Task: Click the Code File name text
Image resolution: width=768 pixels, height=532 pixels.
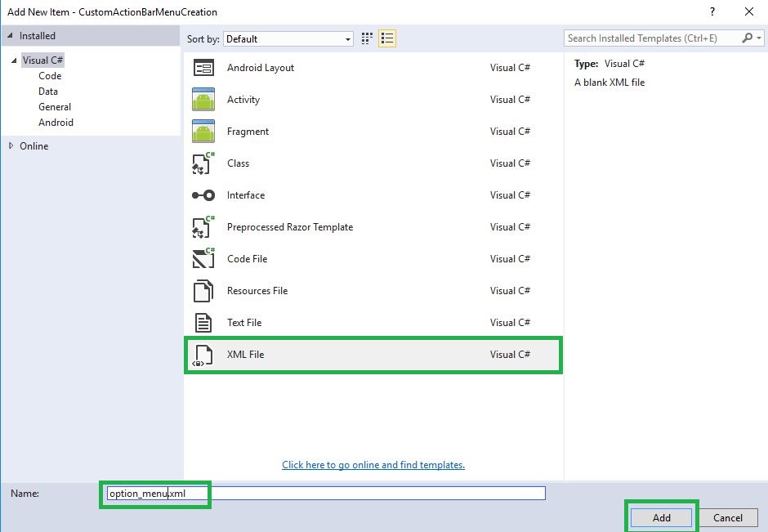Action: coord(248,259)
